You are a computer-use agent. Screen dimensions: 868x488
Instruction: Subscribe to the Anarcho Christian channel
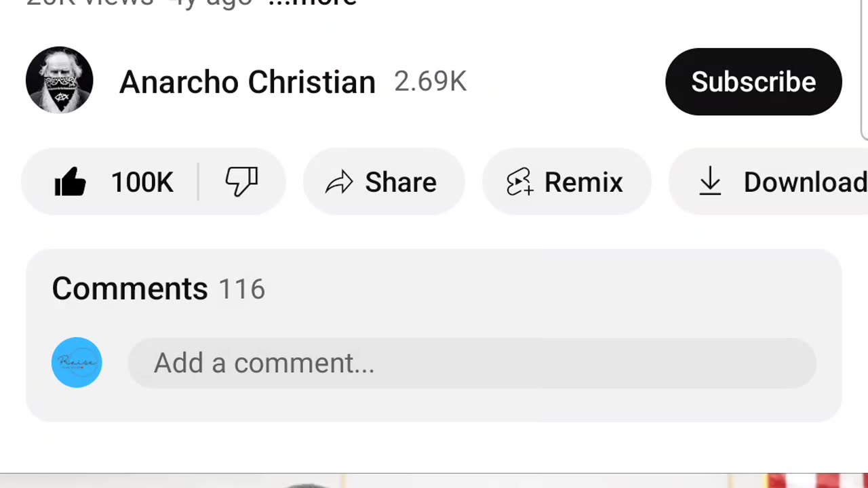[x=753, y=81]
